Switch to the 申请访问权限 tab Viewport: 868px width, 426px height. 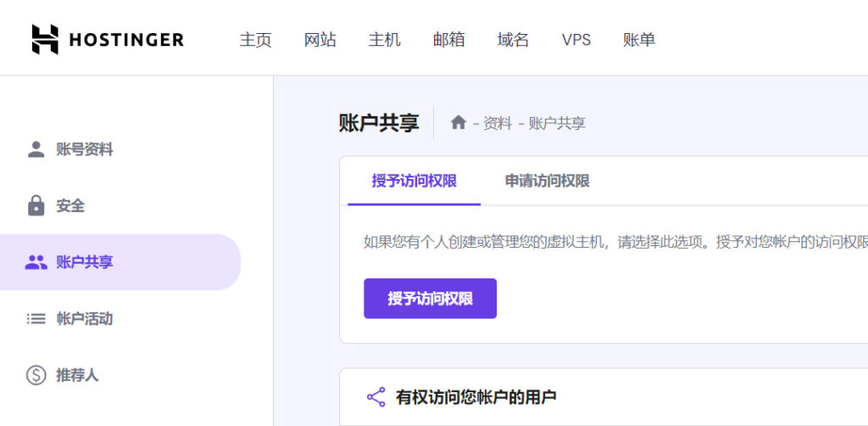pyautogui.click(x=547, y=181)
